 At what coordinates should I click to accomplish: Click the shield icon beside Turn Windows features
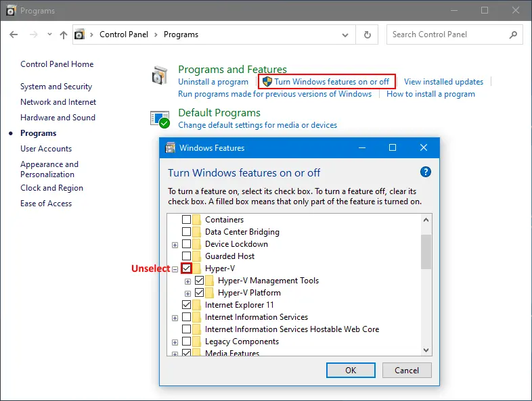(267, 81)
